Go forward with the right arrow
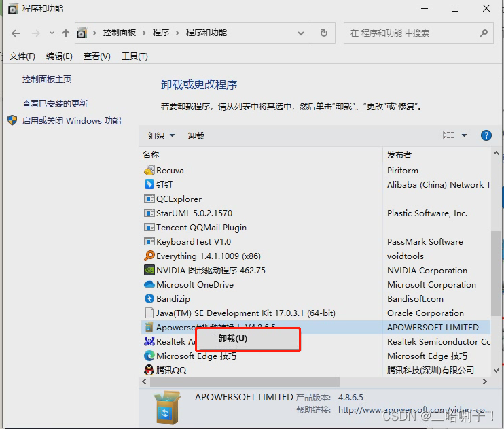 coord(36,33)
